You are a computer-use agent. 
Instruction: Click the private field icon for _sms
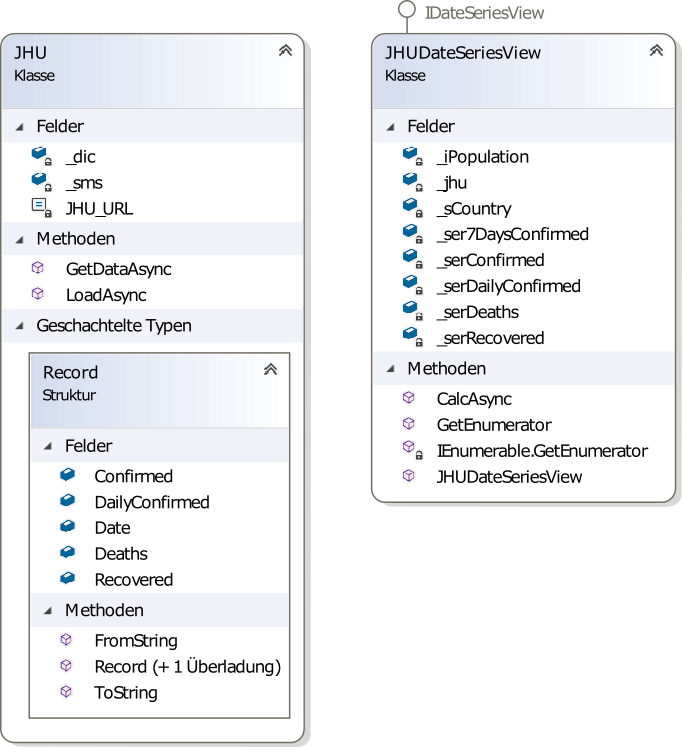41,182
